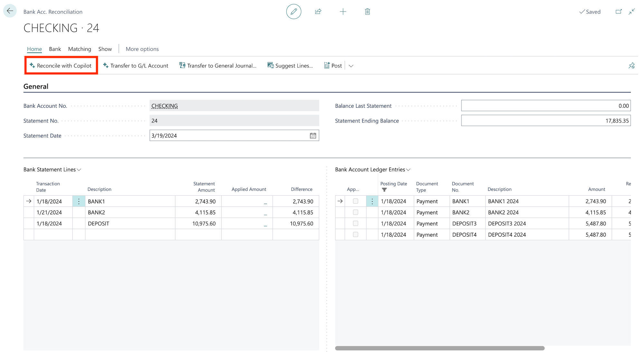Image resolution: width=644 pixels, height=352 pixels.
Task: Click the plus new record icon
Action: point(343,12)
